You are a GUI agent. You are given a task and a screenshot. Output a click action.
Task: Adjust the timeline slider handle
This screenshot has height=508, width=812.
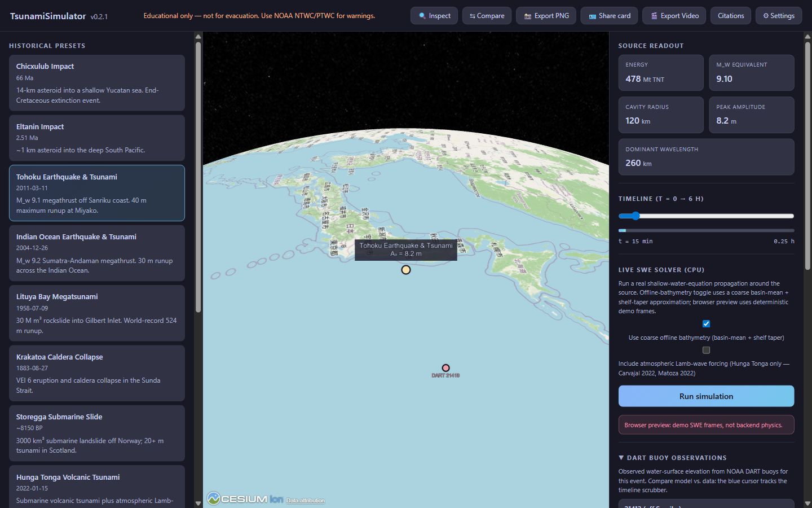click(x=636, y=216)
